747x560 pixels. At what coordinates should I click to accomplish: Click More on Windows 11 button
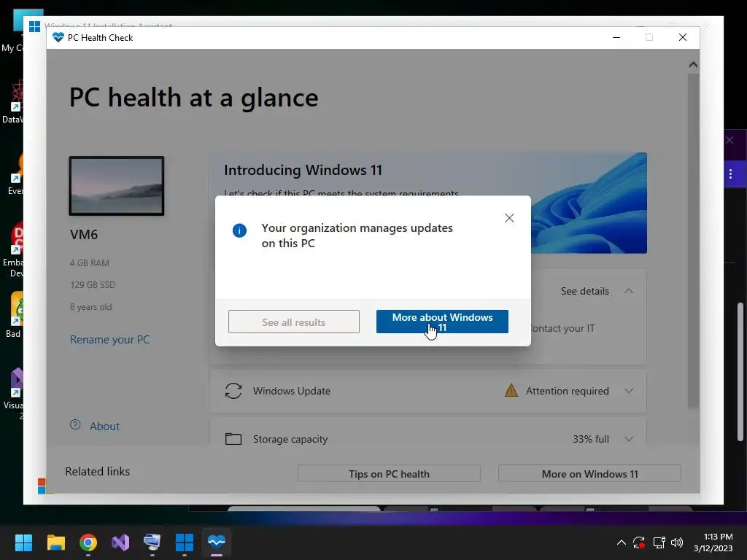[x=589, y=474]
